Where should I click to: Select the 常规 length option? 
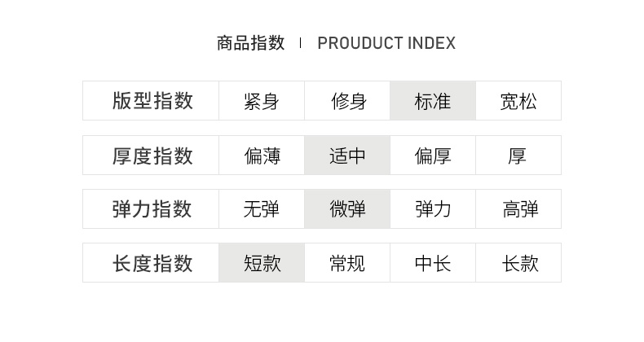click(x=347, y=263)
